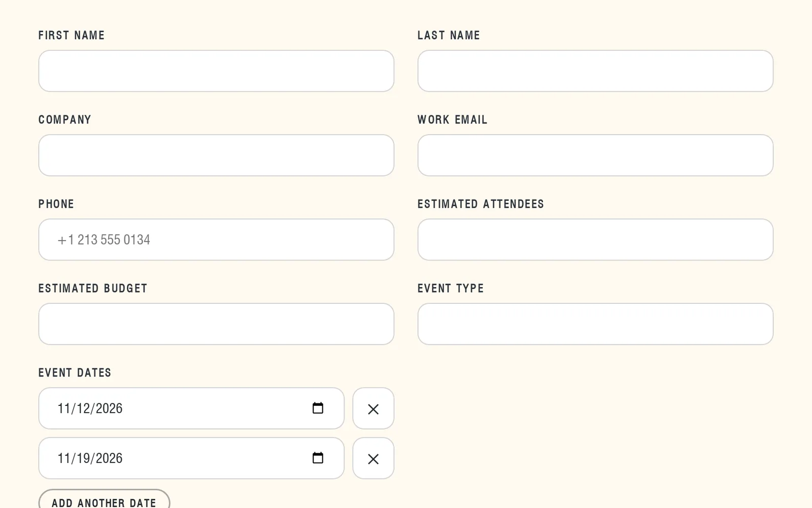
Task: Click the Event Dates label
Action: (x=75, y=373)
